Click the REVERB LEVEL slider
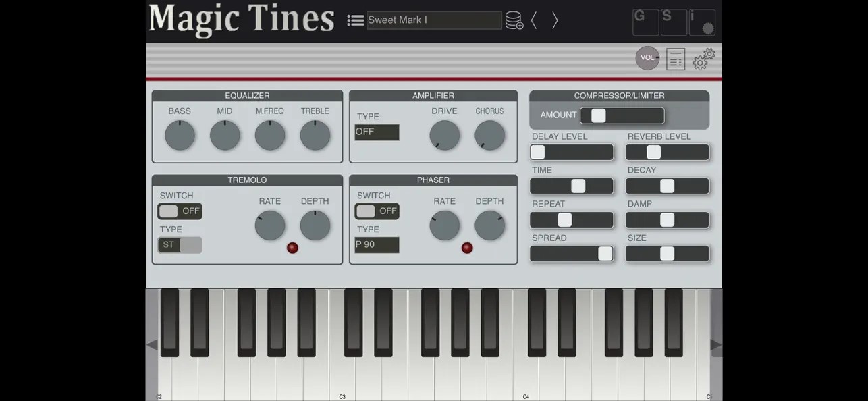Viewport: 868px width, 401px height. (668, 153)
